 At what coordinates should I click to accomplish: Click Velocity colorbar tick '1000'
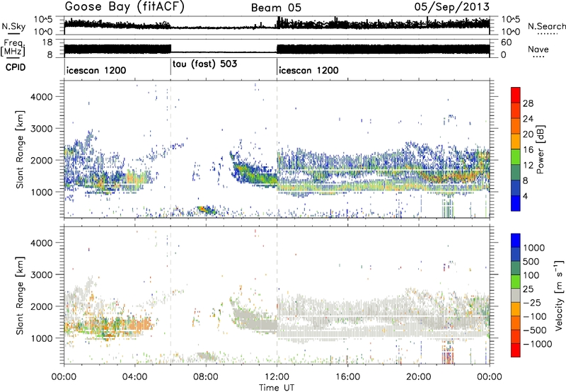point(533,248)
